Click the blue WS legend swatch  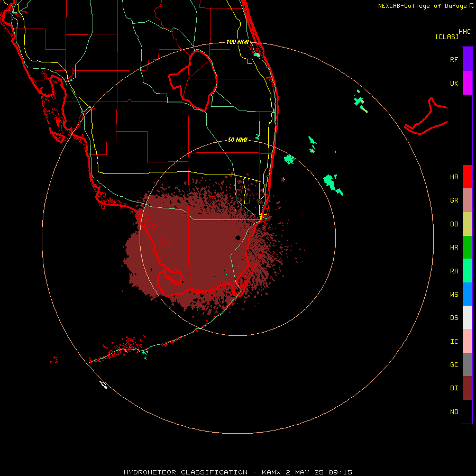pos(467,294)
